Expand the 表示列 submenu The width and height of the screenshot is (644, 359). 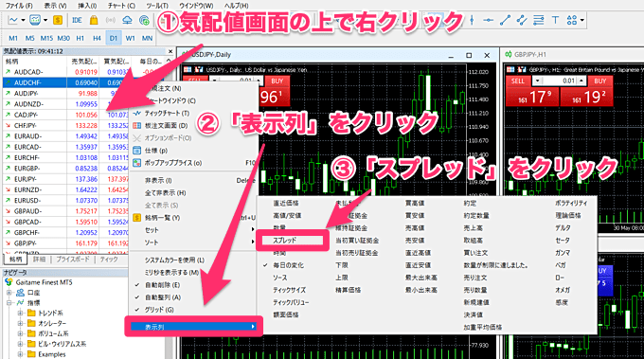pos(193,327)
